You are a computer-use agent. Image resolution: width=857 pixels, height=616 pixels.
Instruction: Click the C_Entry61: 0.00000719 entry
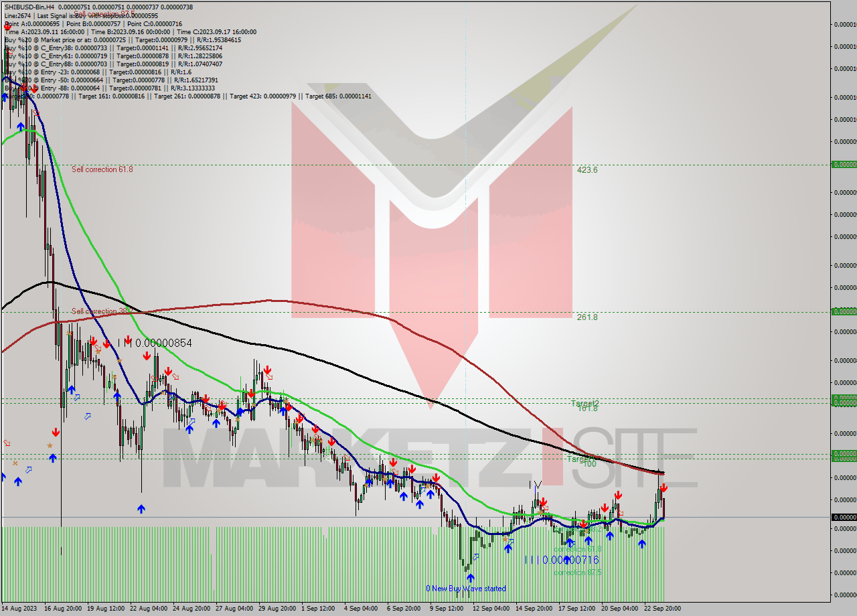74,56
